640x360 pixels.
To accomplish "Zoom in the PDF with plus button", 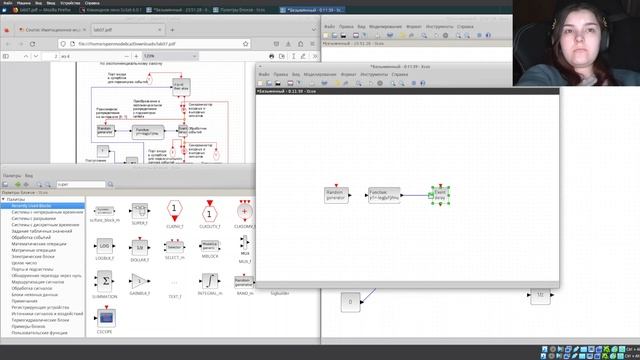I will [136, 56].
